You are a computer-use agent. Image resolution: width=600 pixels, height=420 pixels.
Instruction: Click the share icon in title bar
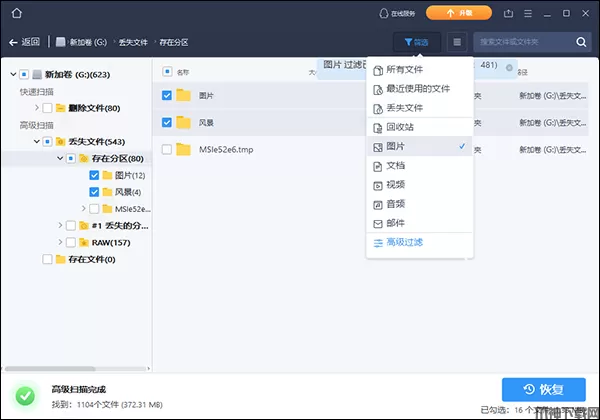point(508,14)
